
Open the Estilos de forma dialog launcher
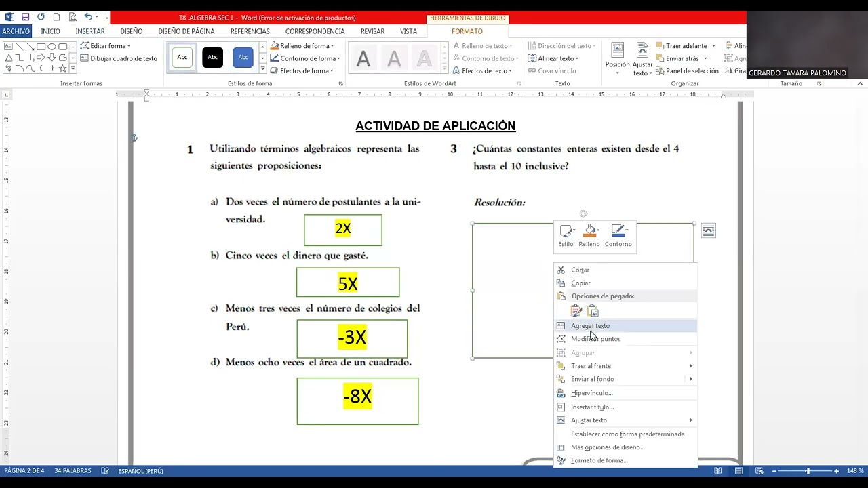[340, 84]
